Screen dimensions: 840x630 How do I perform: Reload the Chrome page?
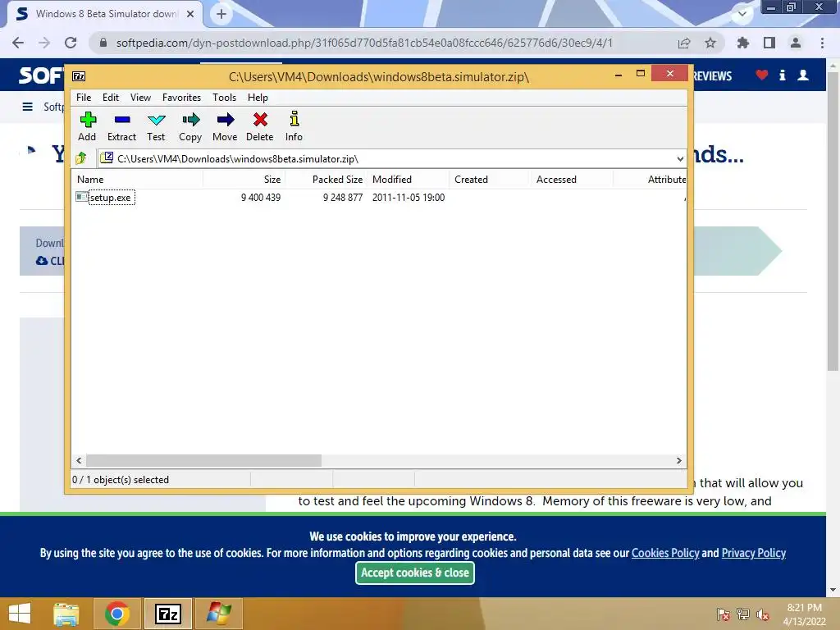pos(71,43)
